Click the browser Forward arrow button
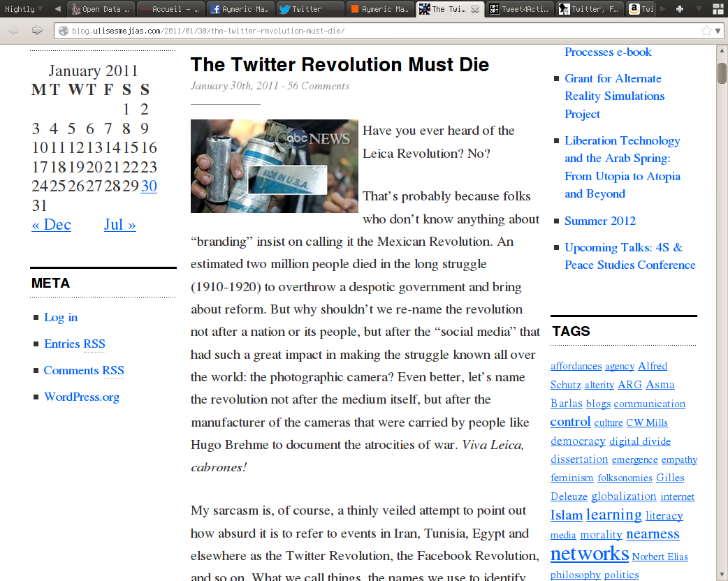728x581 pixels. click(x=37, y=30)
